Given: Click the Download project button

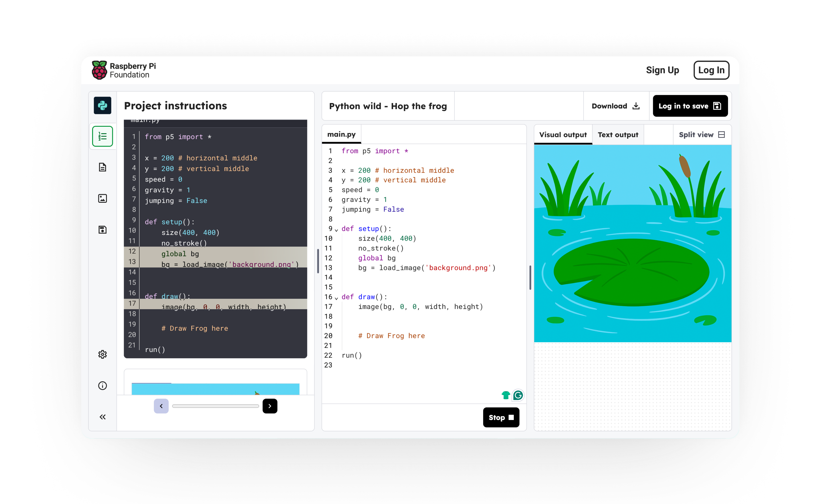Looking at the screenshot, I should 615,106.
